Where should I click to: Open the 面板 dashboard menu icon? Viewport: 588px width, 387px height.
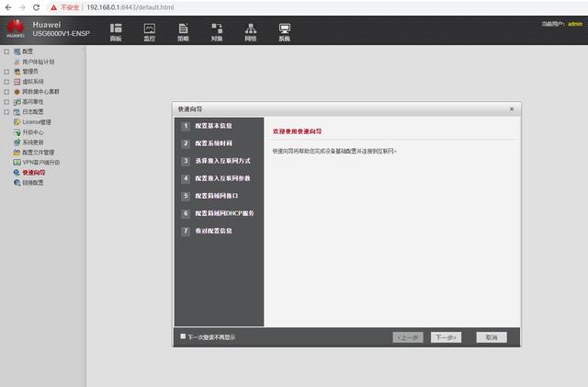coord(116,31)
